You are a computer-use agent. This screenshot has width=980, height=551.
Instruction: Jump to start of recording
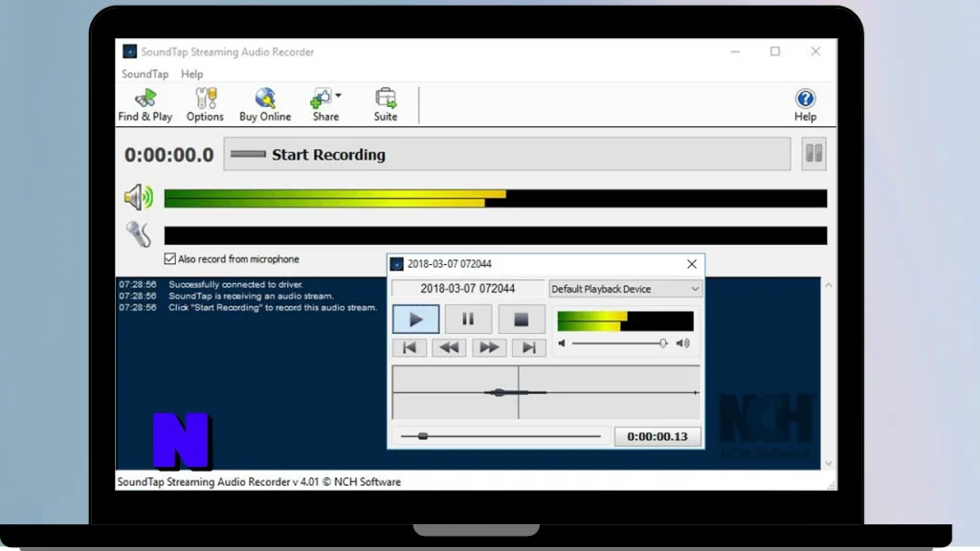point(410,347)
